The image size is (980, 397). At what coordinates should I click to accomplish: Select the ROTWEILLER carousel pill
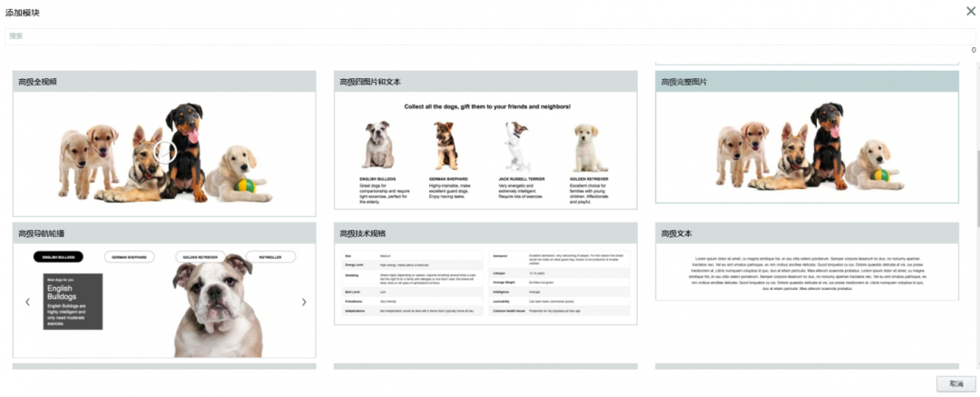pos(270,257)
